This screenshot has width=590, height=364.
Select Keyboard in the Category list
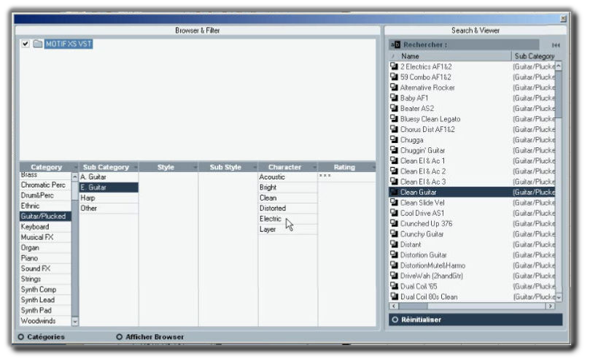pyautogui.click(x=35, y=227)
